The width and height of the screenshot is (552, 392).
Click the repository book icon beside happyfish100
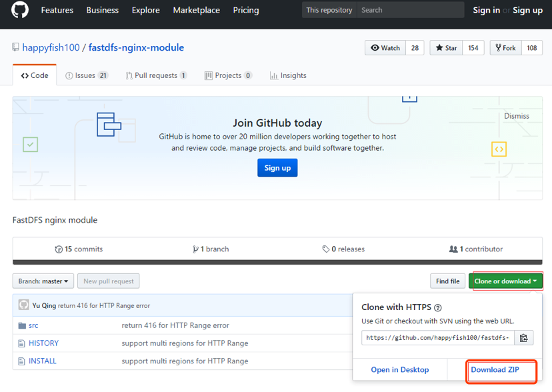[15, 47]
